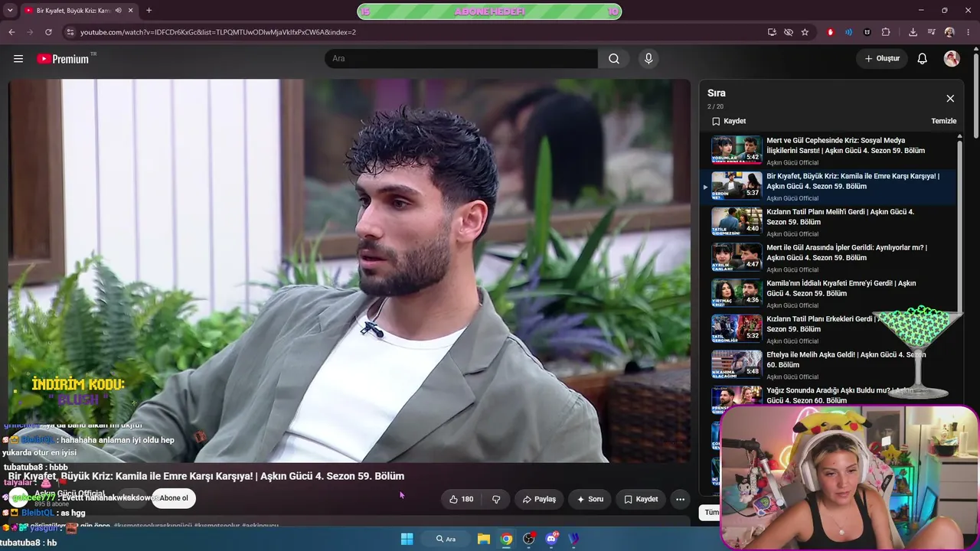Open the media controls music icon
Screen dimensions: 980x551
pyautogui.click(x=931, y=32)
